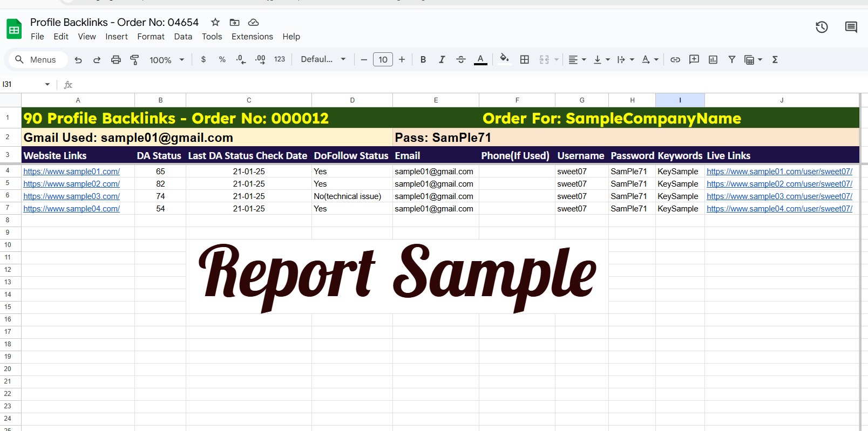The height and width of the screenshot is (431, 868).
Task: Open the View menu
Action: click(87, 37)
